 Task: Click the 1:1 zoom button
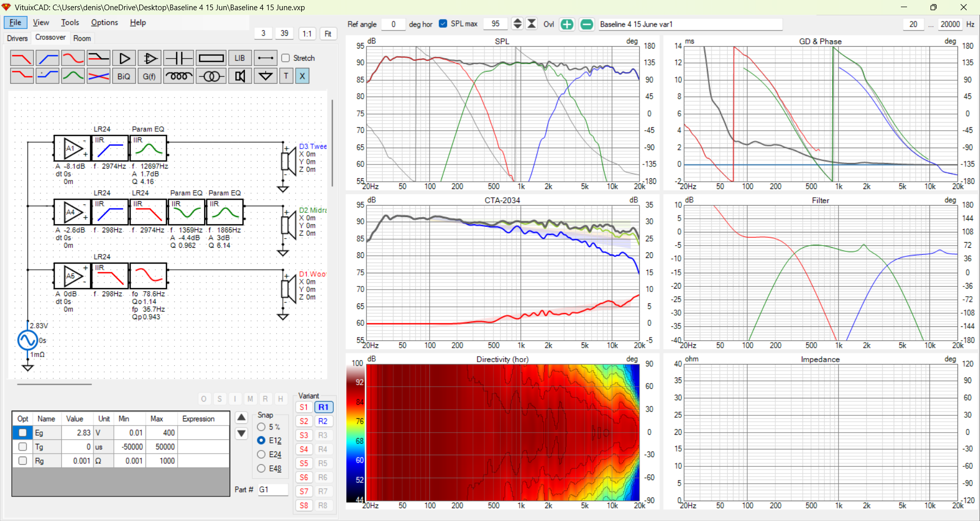click(x=307, y=34)
